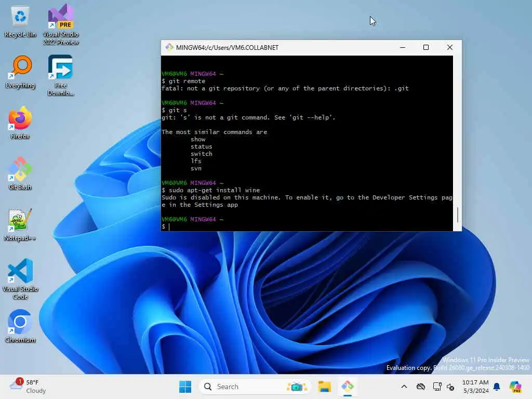The height and width of the screenshot is (399, 532).
Task: Click the muted volume tray icon
Action: [450, 387]
